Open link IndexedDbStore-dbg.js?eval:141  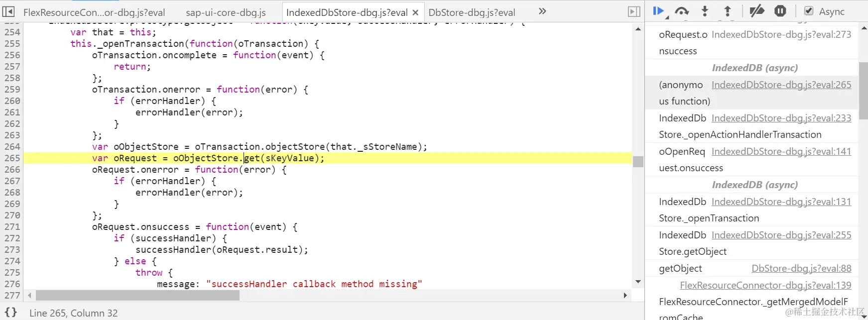[x=781, y=151]
